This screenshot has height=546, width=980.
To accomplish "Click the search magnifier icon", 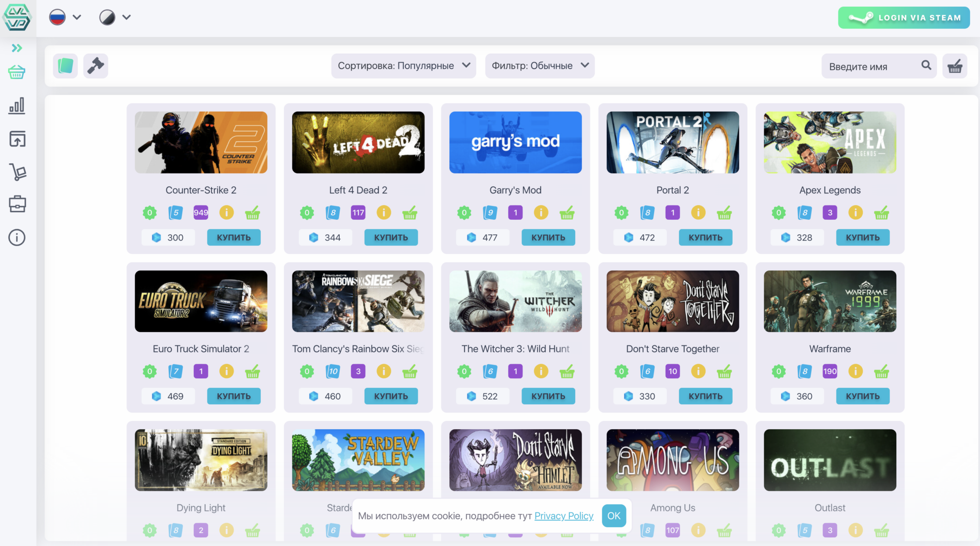I will point(926,66).
